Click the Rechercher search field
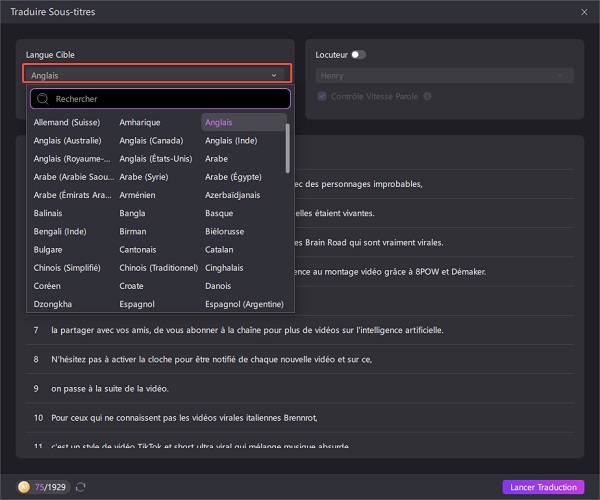The width and height of the screenshot is (600, 500). [x=165, y=99]
